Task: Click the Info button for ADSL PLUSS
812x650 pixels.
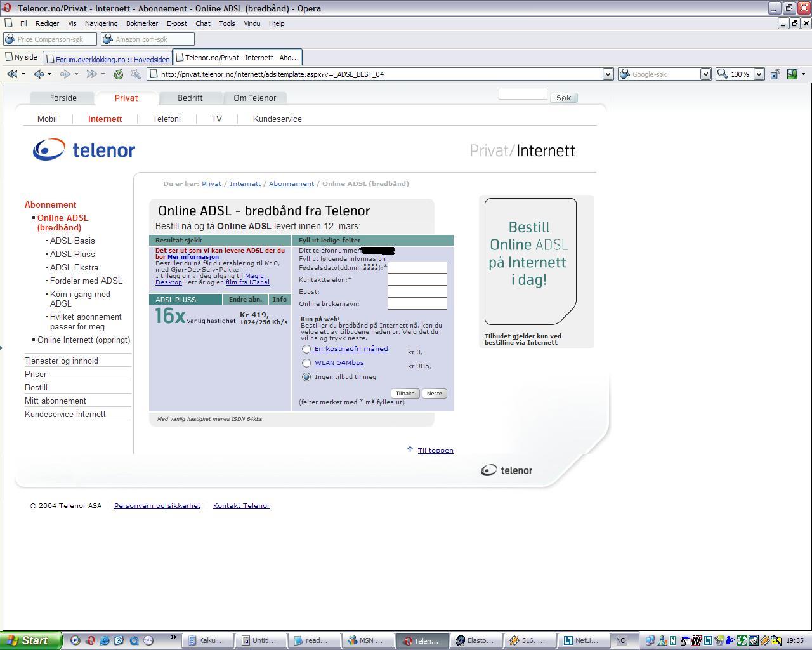Action: coord(280,300)
